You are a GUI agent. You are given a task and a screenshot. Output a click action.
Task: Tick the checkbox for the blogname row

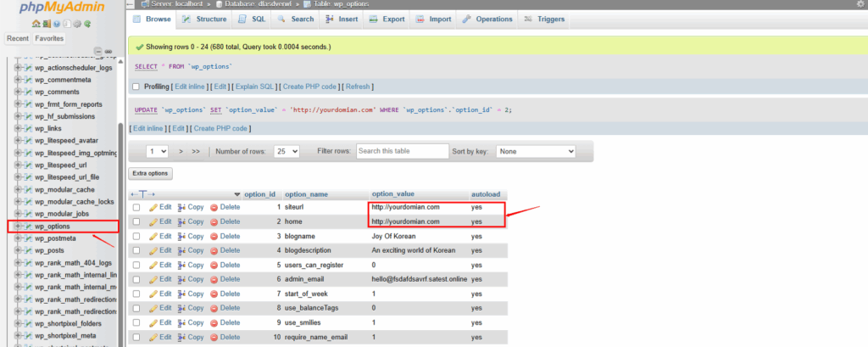[x=136, y=236]
